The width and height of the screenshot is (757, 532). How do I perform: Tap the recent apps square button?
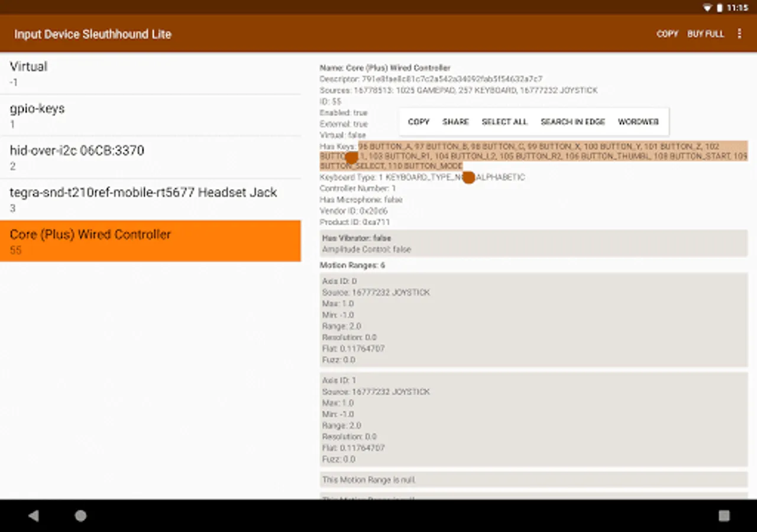pos(724,516)
